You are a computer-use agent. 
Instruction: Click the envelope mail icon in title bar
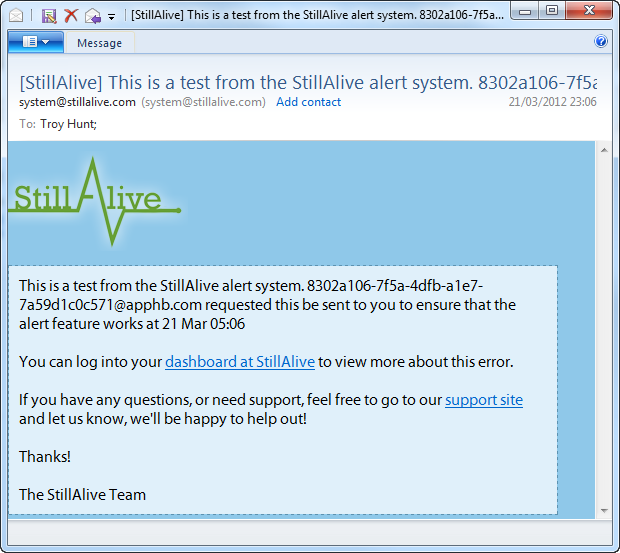(x=16, y=16)
